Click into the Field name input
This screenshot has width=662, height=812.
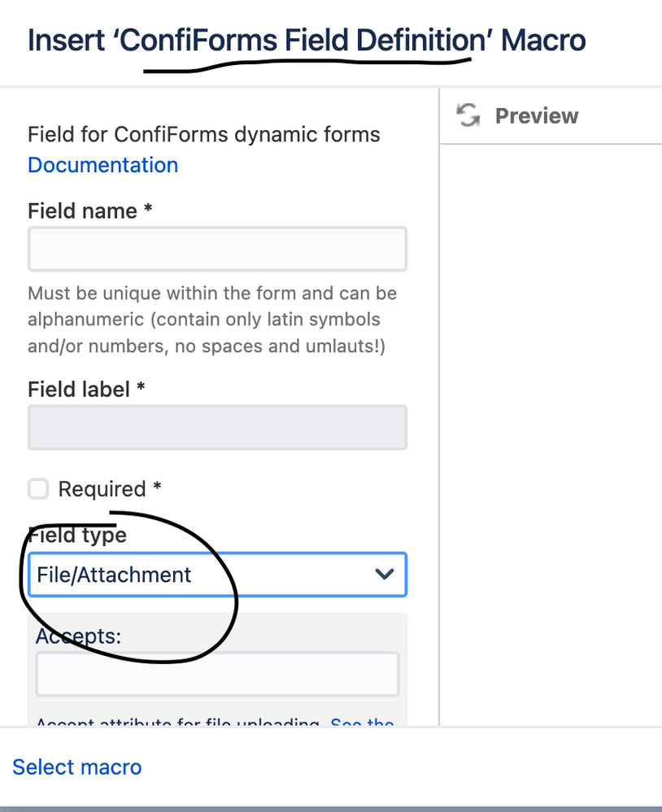point(217,249)
